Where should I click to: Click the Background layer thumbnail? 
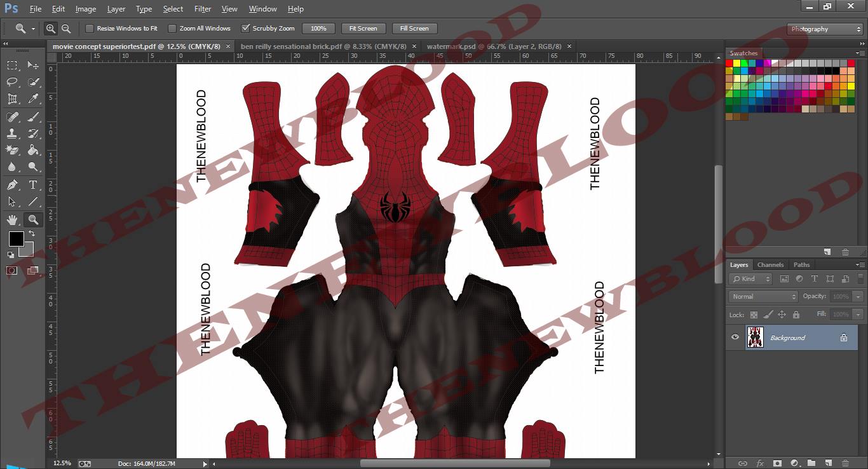[x=755, y=337]
